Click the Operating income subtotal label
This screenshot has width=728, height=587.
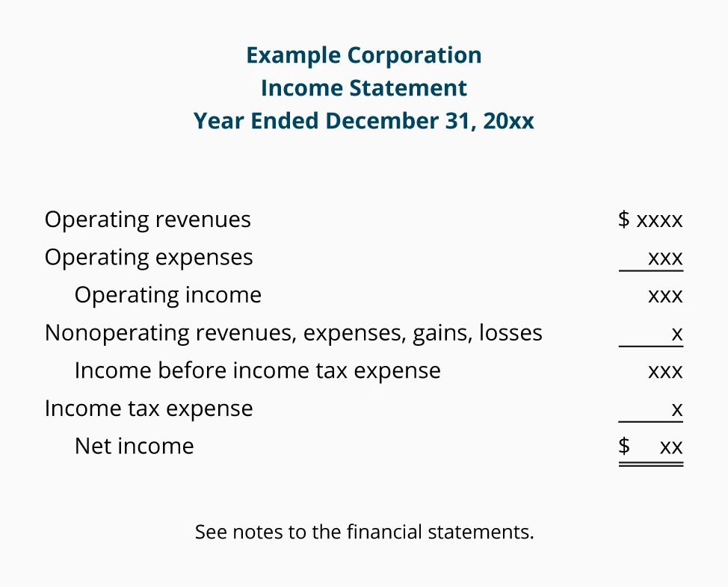168,295
